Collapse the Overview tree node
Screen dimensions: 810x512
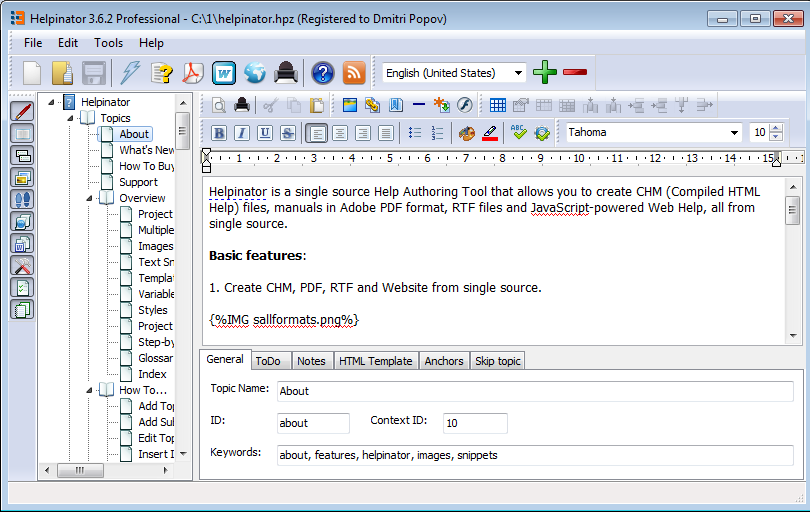[89, 198]
